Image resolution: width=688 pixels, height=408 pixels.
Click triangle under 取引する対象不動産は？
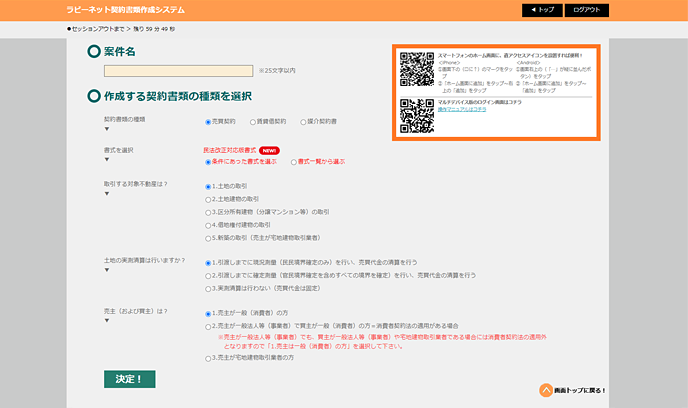coord(107,193)
